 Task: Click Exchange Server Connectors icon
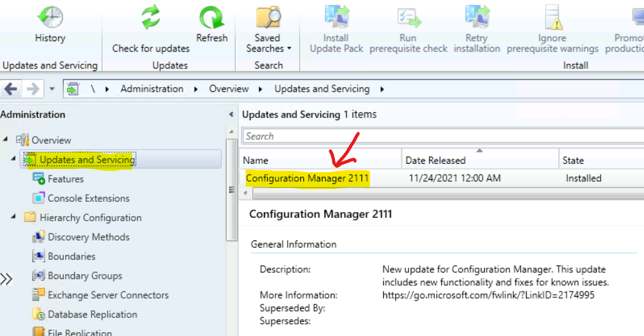39,295
